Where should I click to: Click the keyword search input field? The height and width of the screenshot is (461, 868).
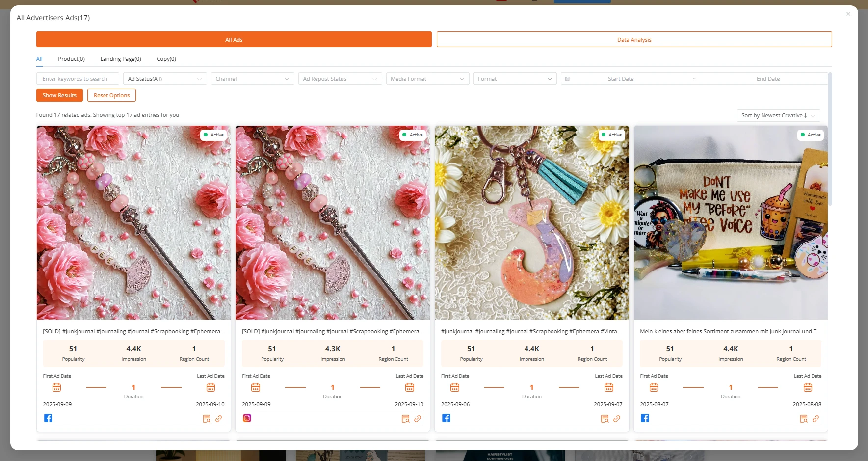(78, 79)
